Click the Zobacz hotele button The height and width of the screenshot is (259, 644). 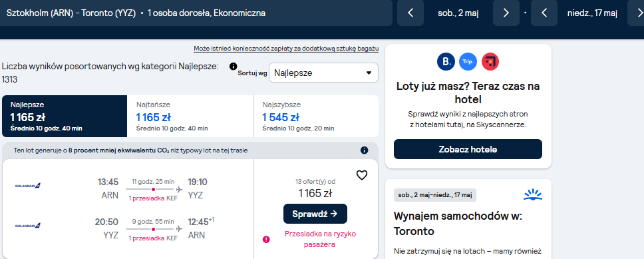click(x=468, y=149)
